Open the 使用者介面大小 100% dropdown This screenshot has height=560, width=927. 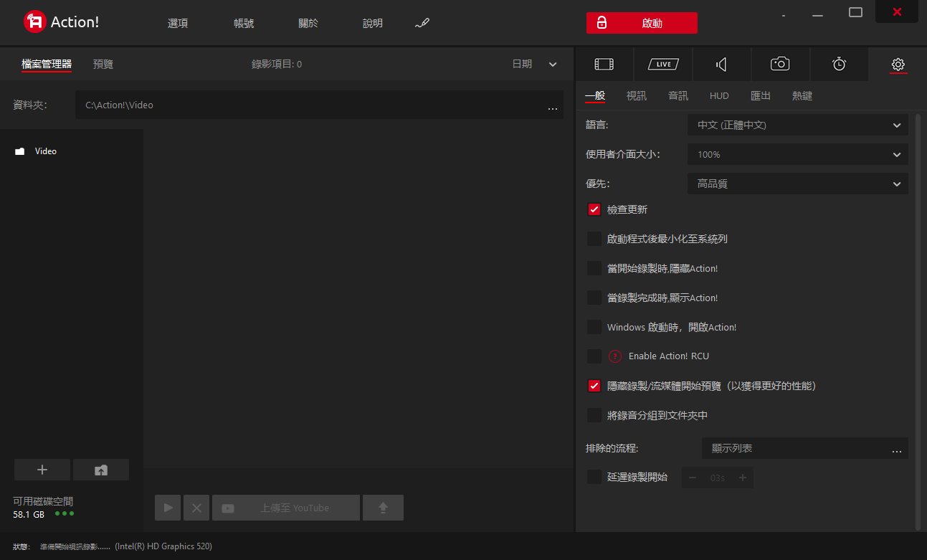[x=798, y=154]
